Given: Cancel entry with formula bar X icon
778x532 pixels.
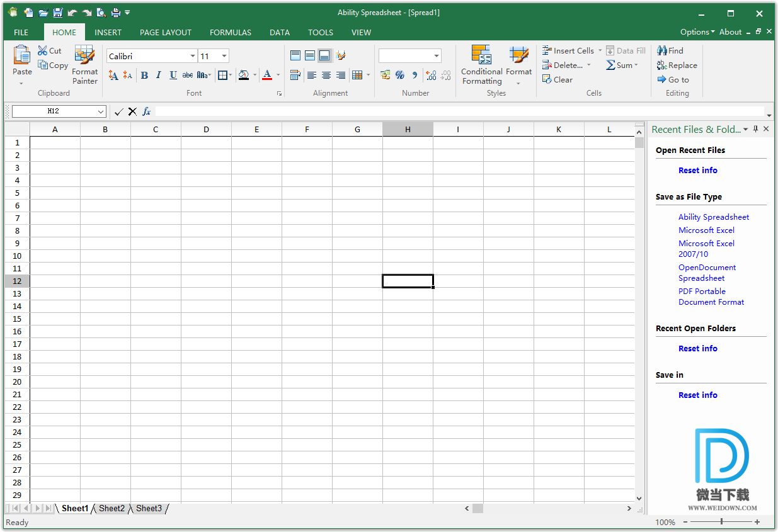Looking at the screenshot, I should [x=132, y=111].
